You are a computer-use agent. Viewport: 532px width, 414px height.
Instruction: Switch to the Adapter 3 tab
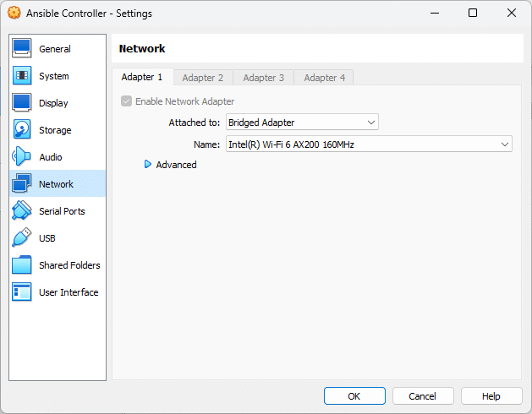(264, 78)
